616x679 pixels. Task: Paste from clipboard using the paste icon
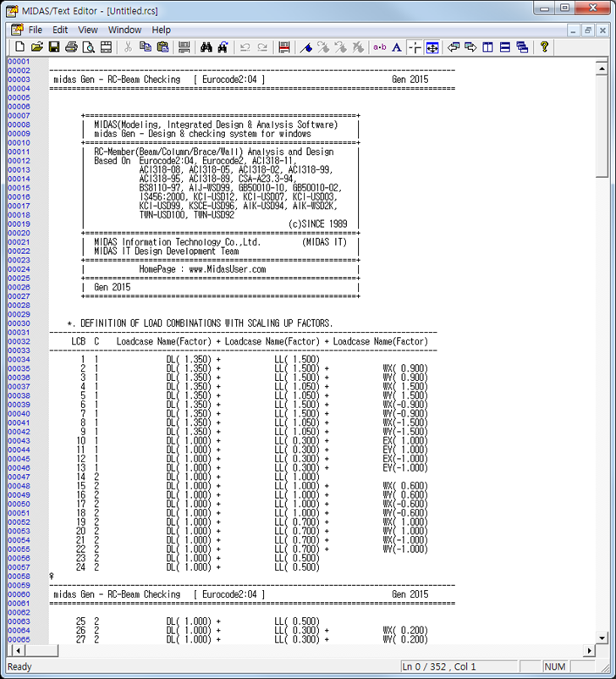(162, 47)
